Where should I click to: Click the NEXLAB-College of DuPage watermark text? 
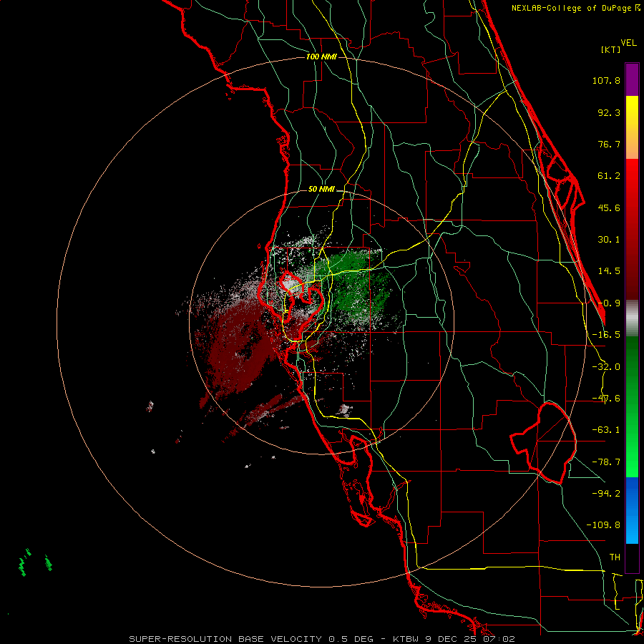click(x=575, y=8)
